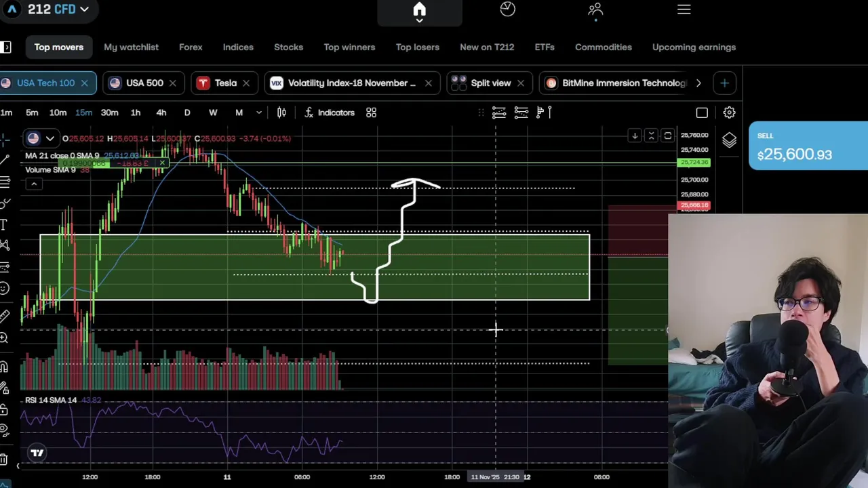
Task: Set timeframe to D daily
Action: click(187, 113)
